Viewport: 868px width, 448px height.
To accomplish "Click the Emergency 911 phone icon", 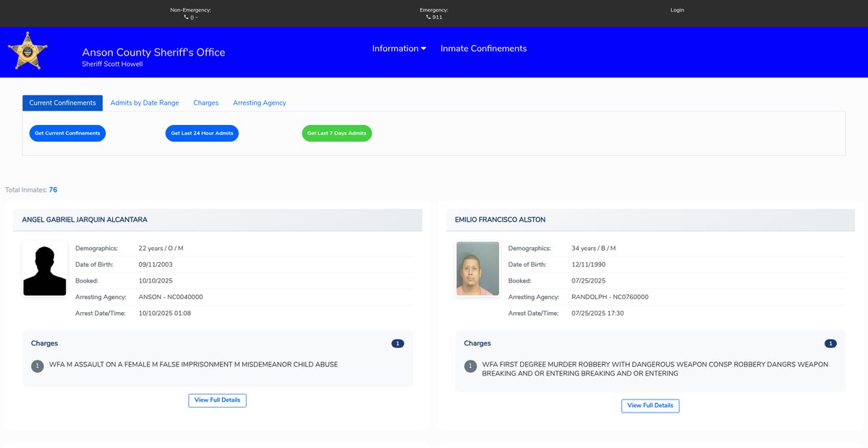I will (x=428, y=17).
